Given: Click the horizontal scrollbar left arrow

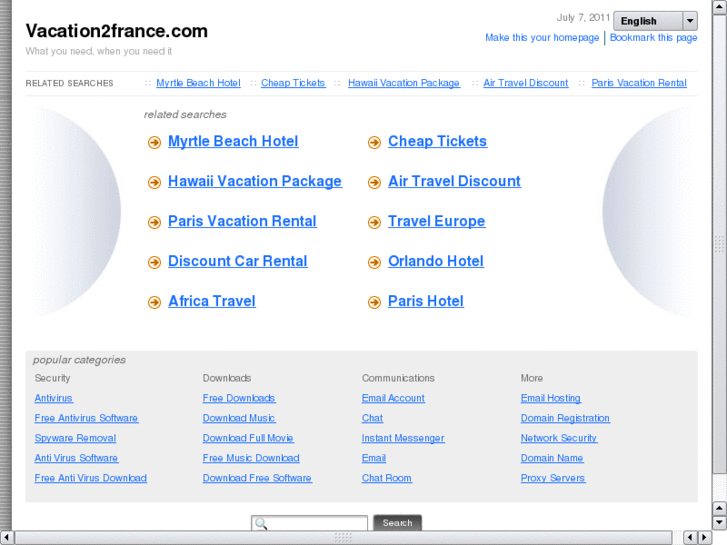Looking at the screenshot, I should pos(6,537).
